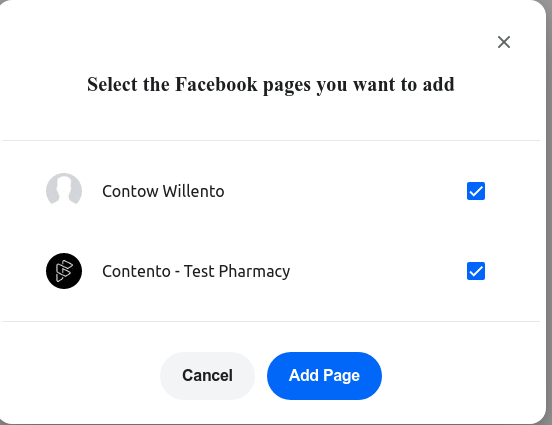Click the Contow Willento profile avatar

pos(64,191)
